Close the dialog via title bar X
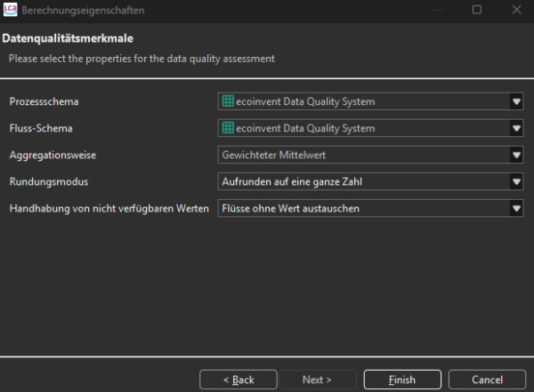The height and width of the screenshot is (392, 534). [x=516, y=10]
